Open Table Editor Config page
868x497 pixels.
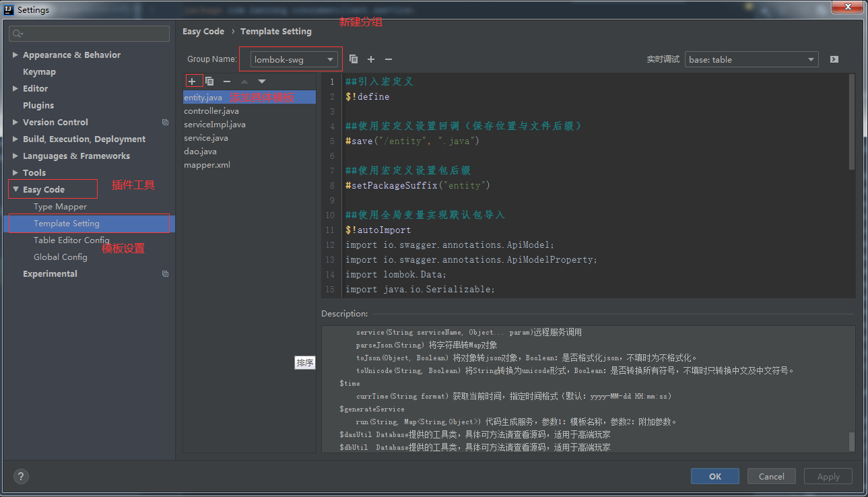pos(71,240)
